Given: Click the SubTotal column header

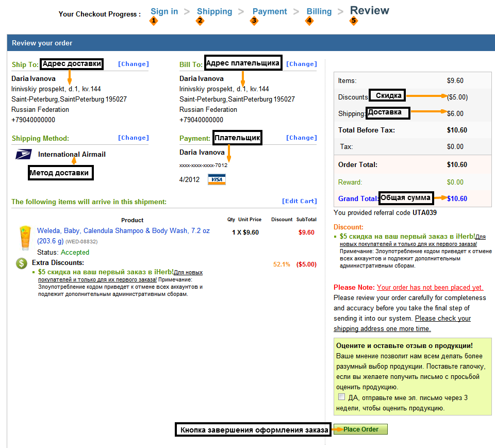Looking at the screenshot, I should 306,220.
